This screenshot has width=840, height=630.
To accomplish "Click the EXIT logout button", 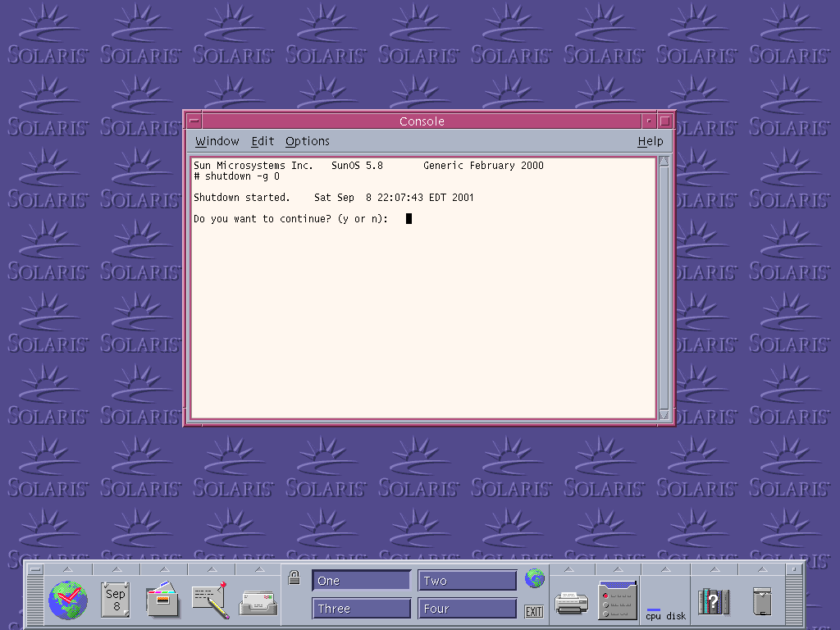I will 534,611.
